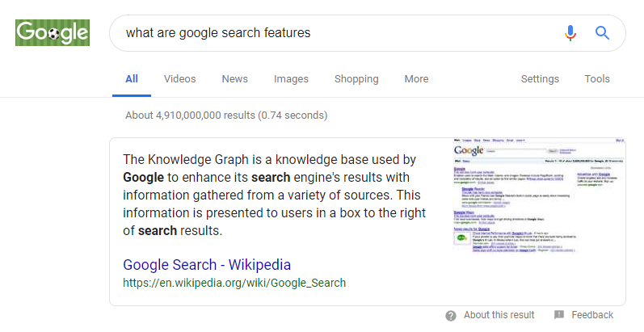Open the Settings menu
The width and height of the screenshot is (644, 332).
click(540, 79)
